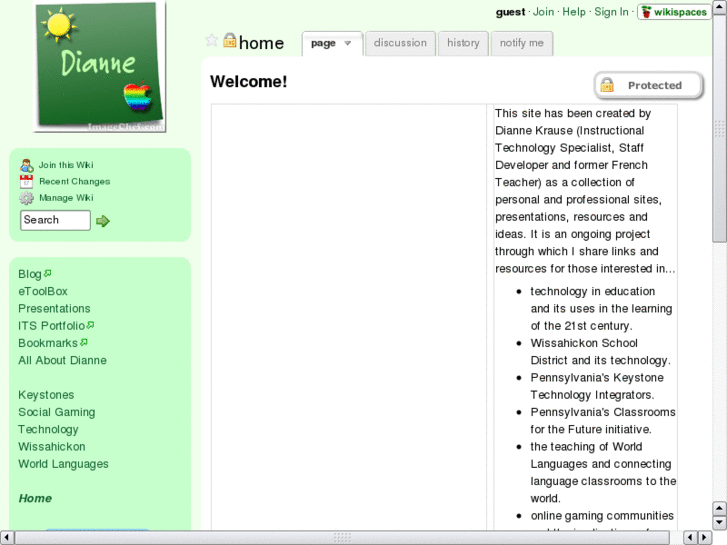Open the Bookmarks sidebar link
Viewport: 727px width, 545px height.
(48, 343)
